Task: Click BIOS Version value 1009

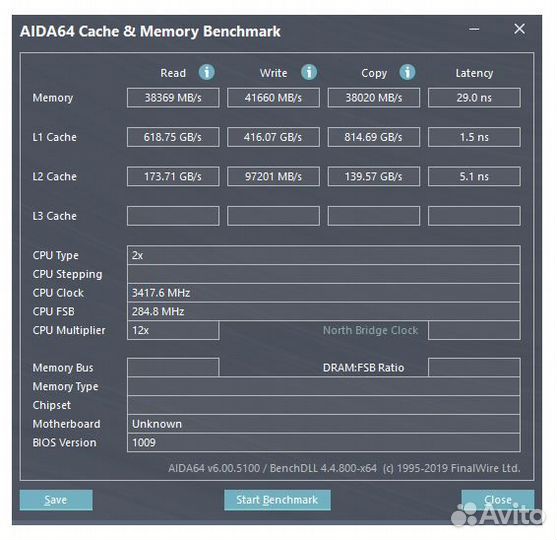Action: (x=324, y=443)
